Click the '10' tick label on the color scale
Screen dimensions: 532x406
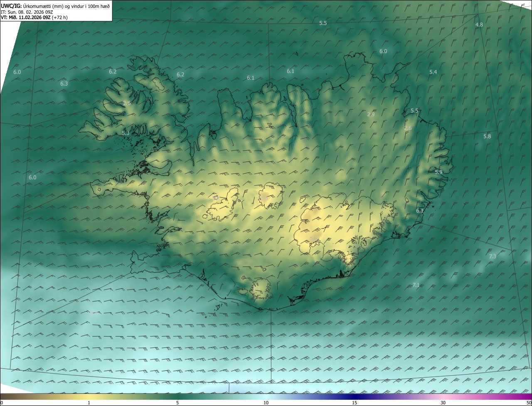point(266,403)
